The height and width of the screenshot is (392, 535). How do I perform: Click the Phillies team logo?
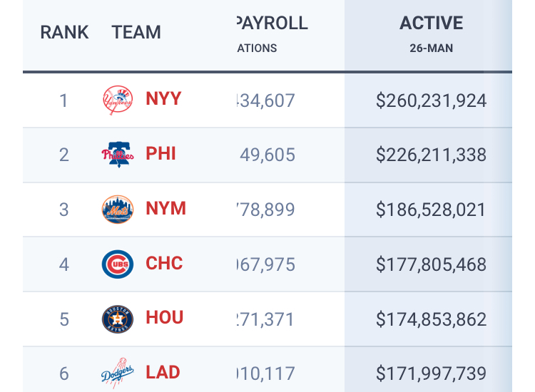pyautogui.click(x=118, y=155)
